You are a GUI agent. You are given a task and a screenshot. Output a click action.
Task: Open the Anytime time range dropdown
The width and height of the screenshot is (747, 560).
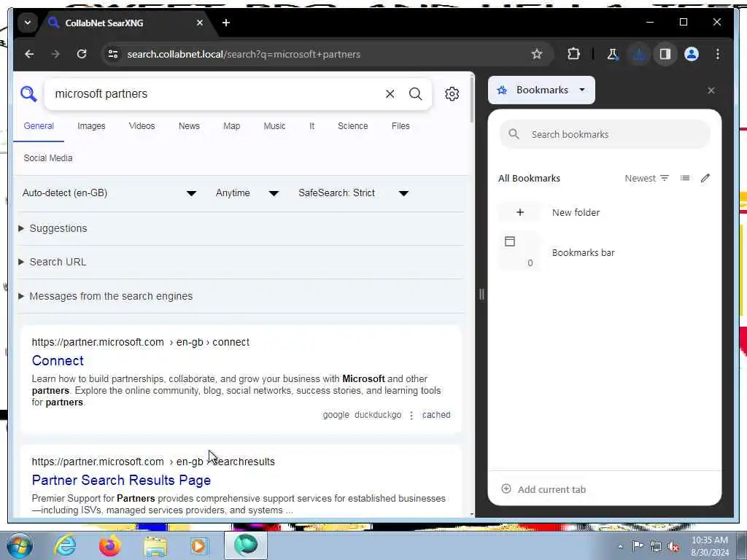pos(247,192)
